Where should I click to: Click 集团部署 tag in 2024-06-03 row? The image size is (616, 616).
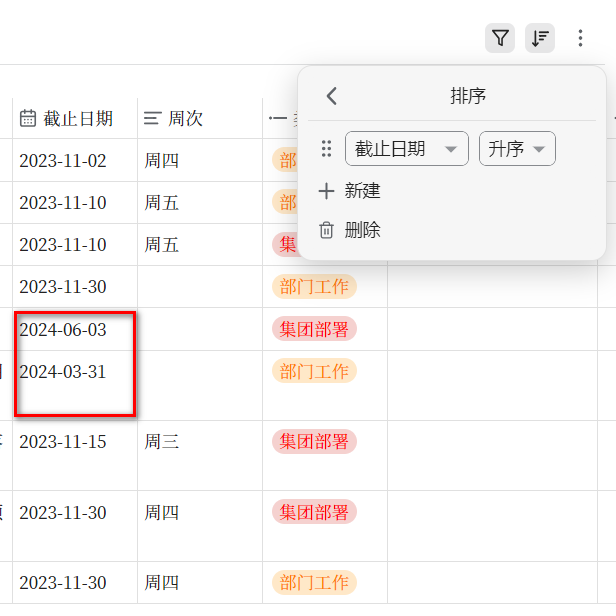click(314, 329)
